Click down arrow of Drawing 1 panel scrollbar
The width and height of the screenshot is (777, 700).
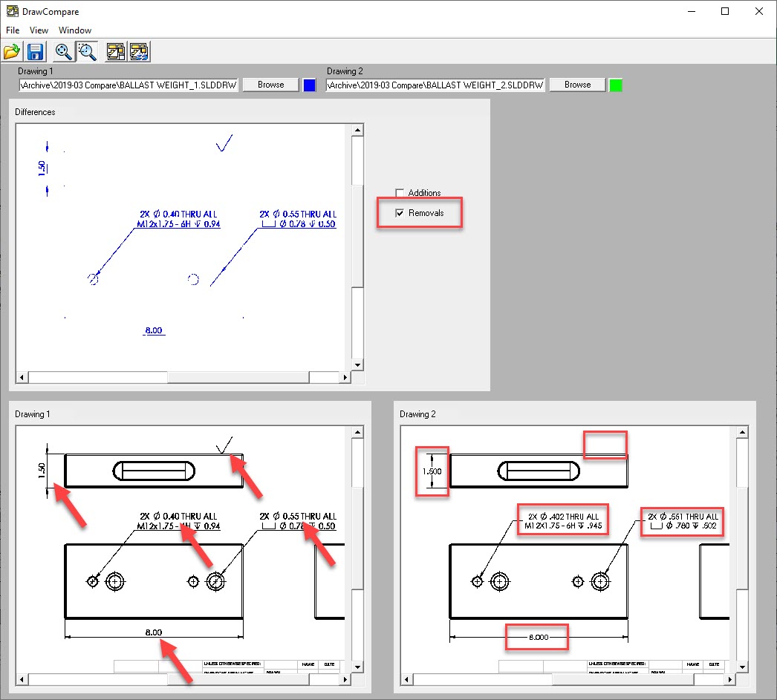[x=357, y=667]
